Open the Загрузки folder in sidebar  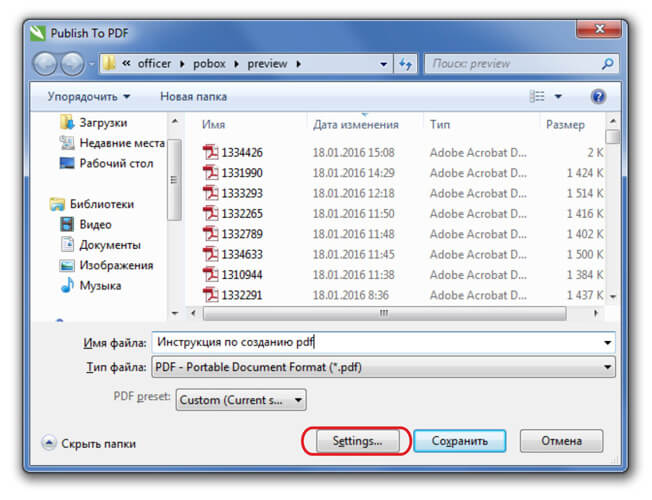(103, 122)
